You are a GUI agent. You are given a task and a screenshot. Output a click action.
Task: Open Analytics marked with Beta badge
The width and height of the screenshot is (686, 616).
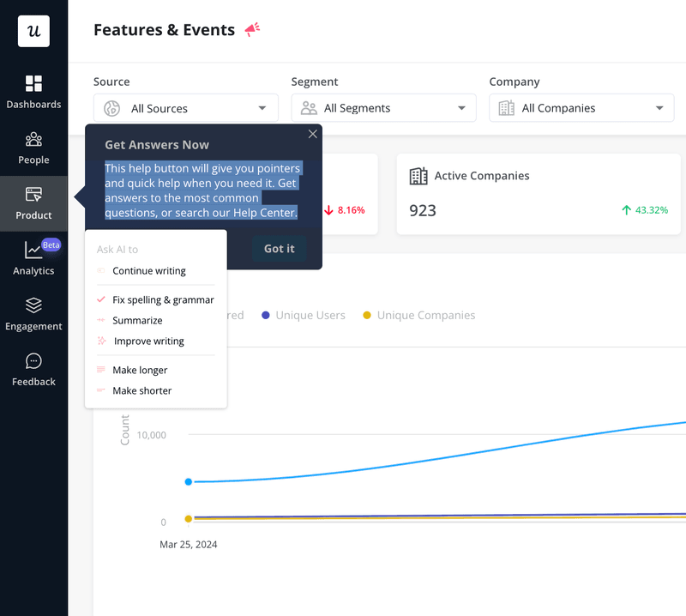pos(33,258)
